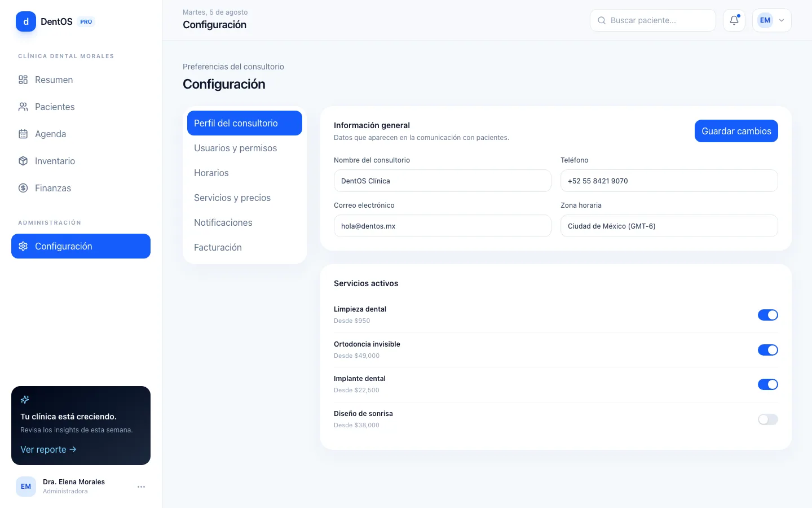Viewport: 812px width, 508px height.
Task: Click the Finanzas dollar icon
Action: (23, 188)
